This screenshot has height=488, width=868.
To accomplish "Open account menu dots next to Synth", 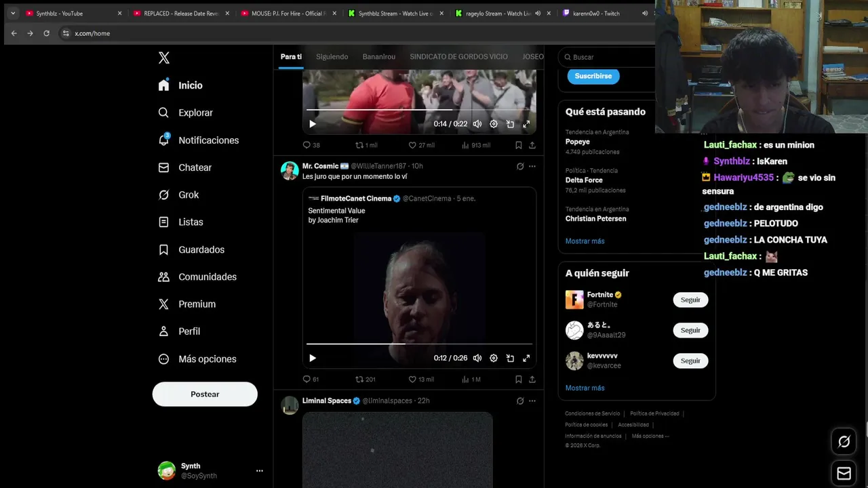I will click(x=259, y=470).
